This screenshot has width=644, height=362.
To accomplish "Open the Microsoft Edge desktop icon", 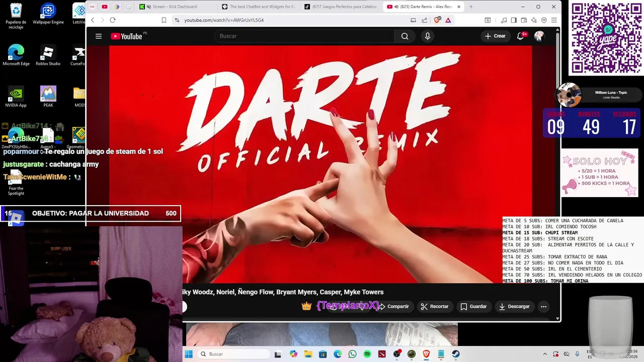I will (x=16, y=55).
